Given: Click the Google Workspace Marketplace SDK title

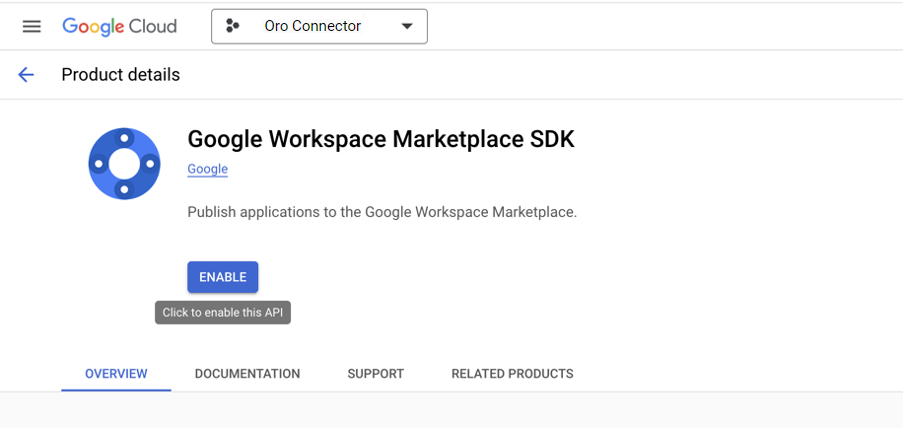Looking at the screenshot, I should coord(381,139).
